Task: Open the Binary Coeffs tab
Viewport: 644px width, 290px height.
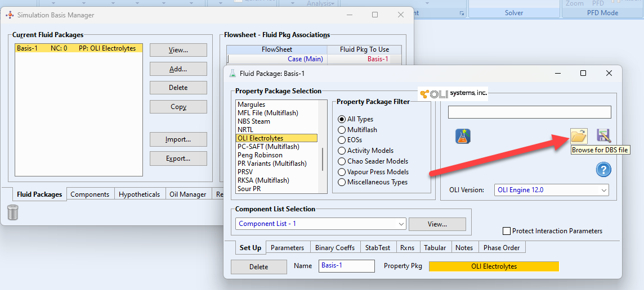Action: [334, 248]
